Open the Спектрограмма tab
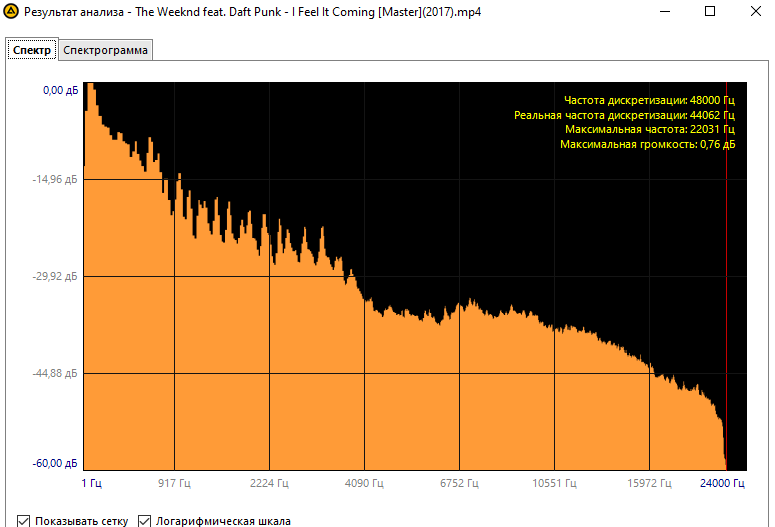 (105, 50)
